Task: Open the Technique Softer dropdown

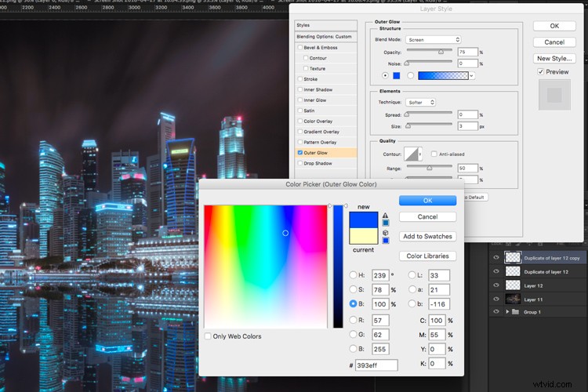Action: click(420, 102)
